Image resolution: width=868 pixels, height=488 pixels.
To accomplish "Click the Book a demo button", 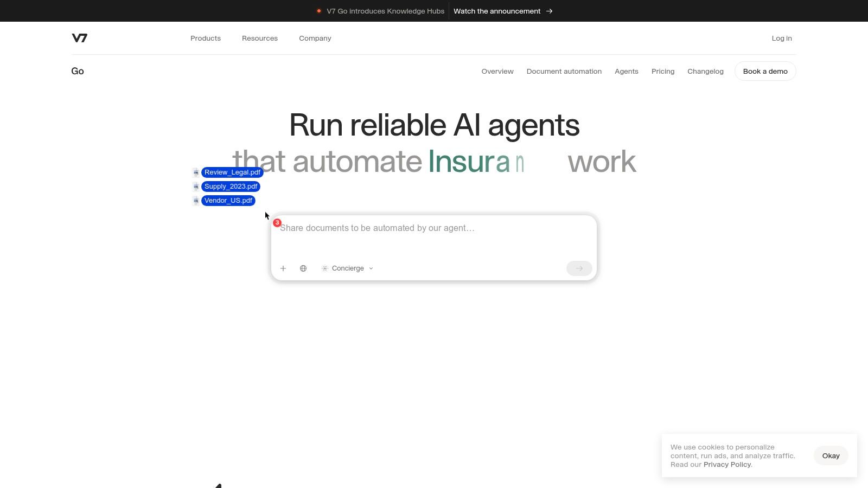I will pyautogui.click(x=765, y=71).
